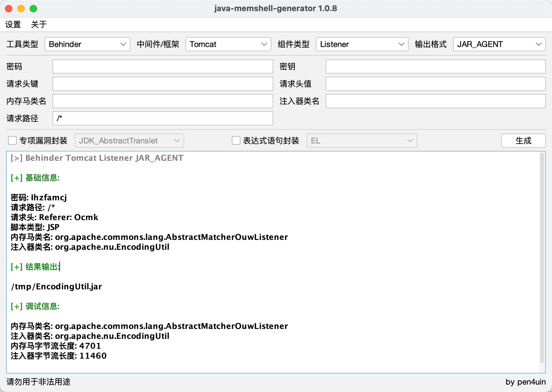
Task: Click the output pane vertical scrollbar
Action: coord(542,258)
